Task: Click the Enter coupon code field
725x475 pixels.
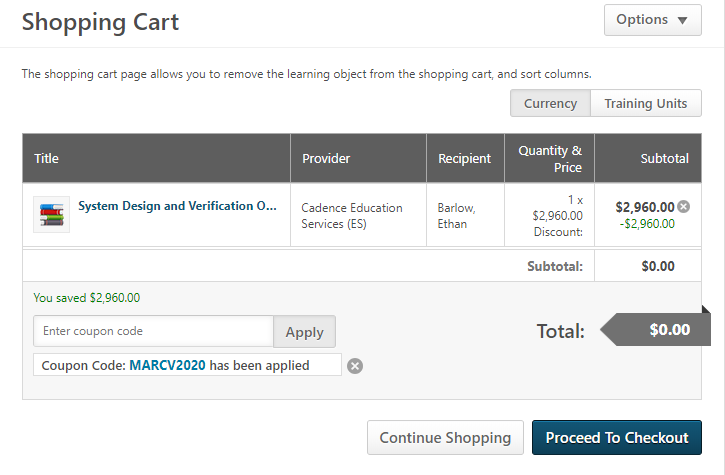Action: pyautogui.click(x=154, y=331)
